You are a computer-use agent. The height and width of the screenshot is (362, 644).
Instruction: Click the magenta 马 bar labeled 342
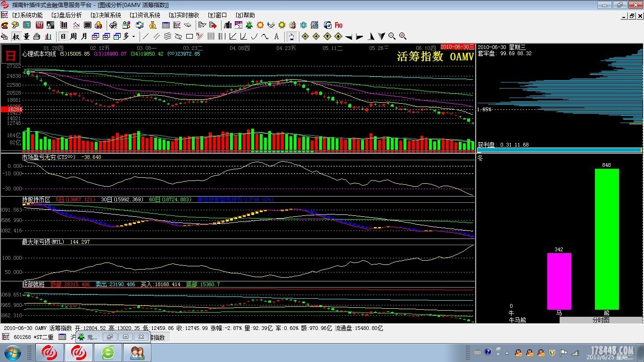559,281
